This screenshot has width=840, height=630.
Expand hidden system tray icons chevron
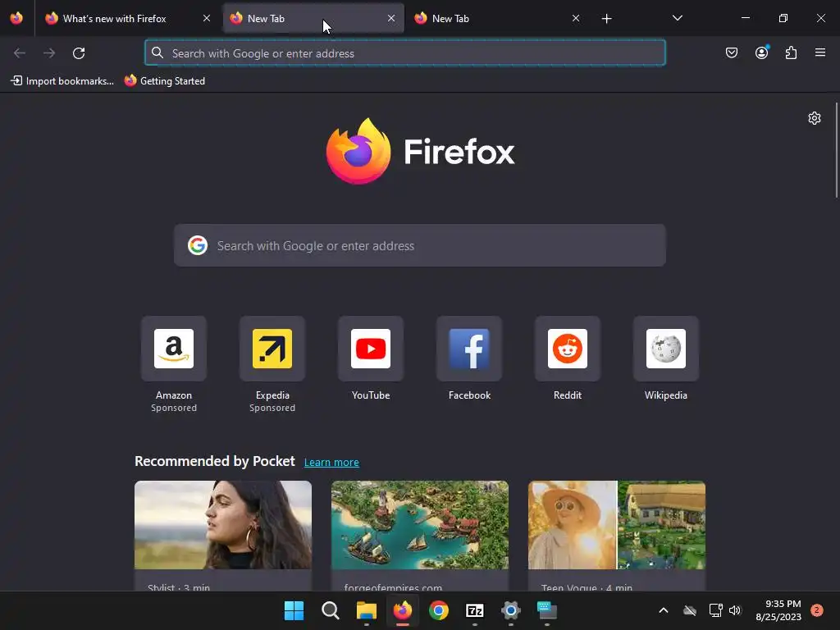(663, 610)
